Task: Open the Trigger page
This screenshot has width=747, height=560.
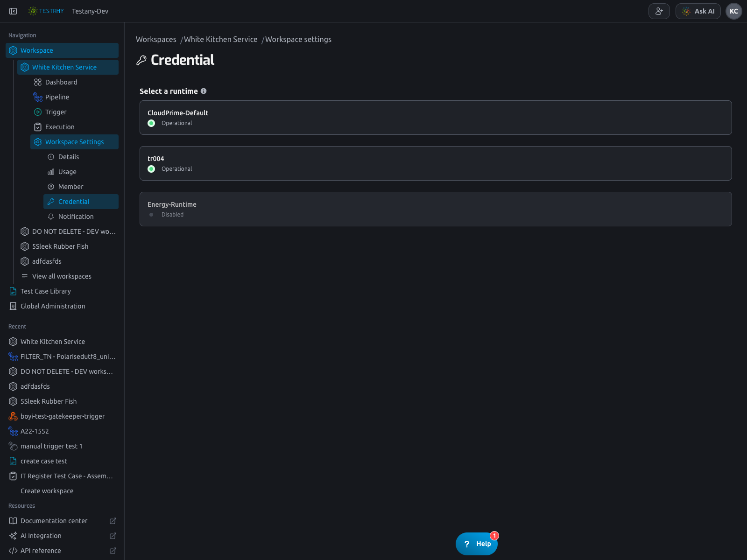Action: 74,112
